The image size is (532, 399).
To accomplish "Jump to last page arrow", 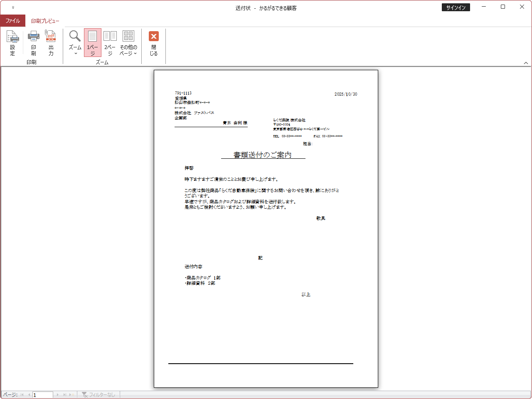I will 65,395.
